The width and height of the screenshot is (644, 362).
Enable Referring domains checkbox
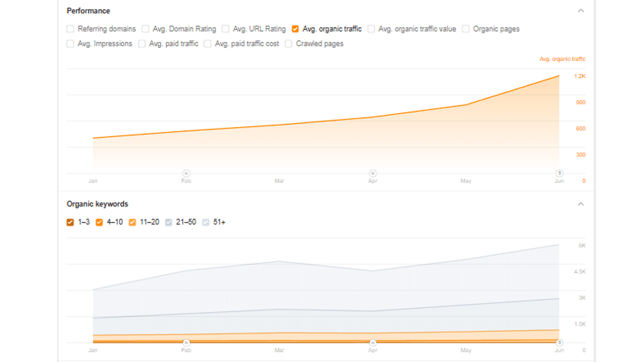[70, 29]
